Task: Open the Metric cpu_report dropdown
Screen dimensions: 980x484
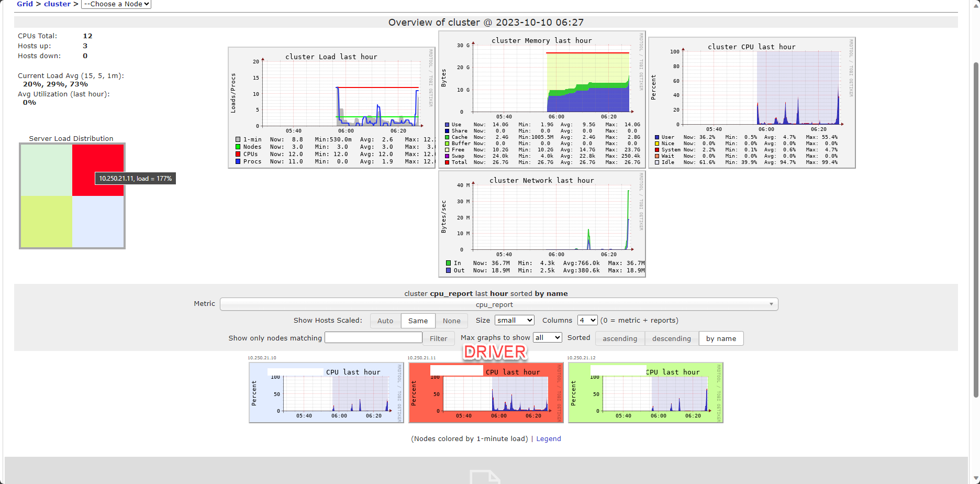Action: pos(498,304)
